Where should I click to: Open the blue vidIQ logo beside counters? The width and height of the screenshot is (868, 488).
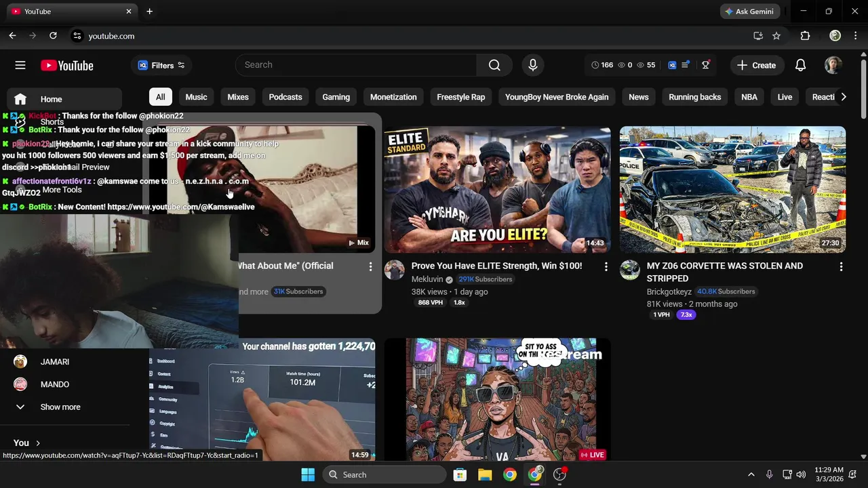(x=672, y=65)
